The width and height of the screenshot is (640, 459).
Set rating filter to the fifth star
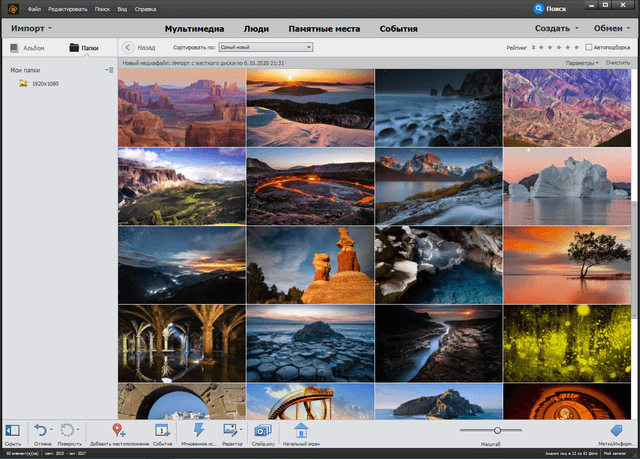577,47
